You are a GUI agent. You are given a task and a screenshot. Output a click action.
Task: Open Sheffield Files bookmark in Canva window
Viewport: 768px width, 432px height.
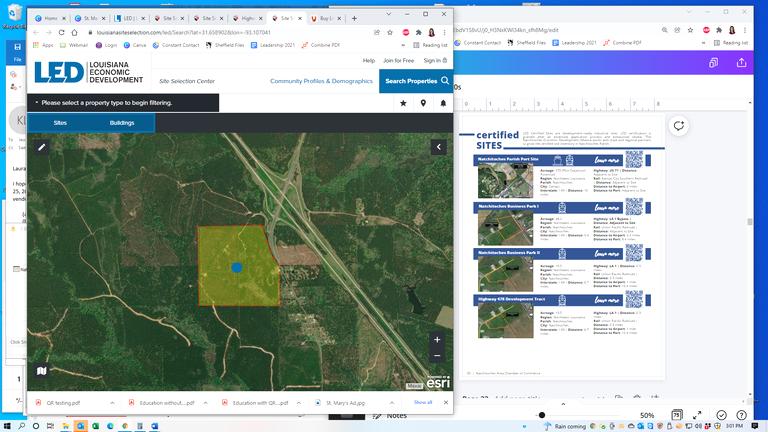pyautogui.click(x=527, y=43)
